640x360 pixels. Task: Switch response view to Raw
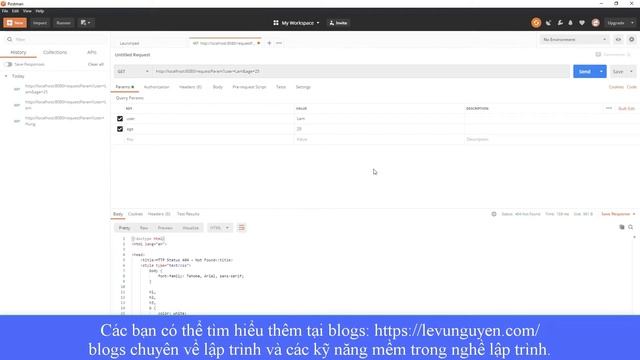coord(144,228)
